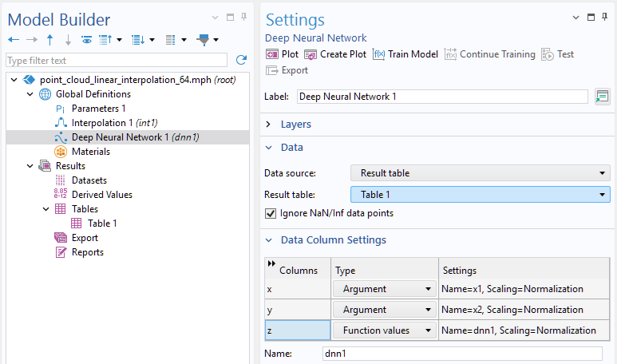
Task: Pin the Settings window
Action: tap(605, 17)
